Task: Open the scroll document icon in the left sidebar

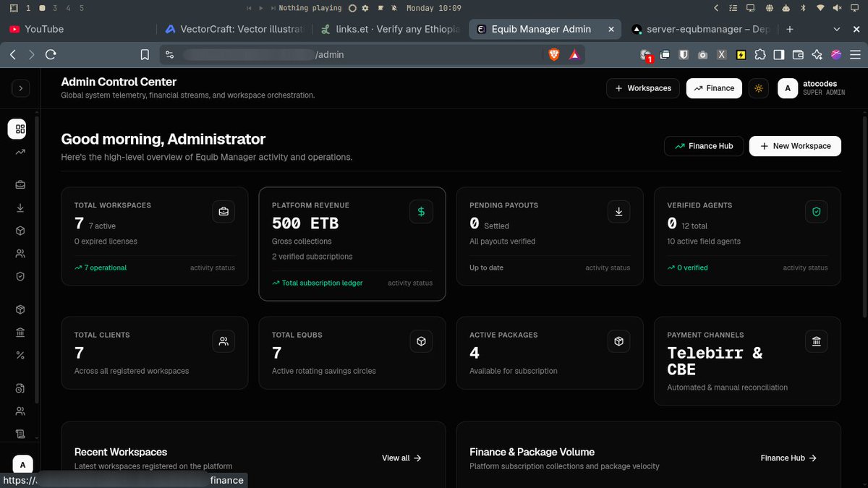Action: 20,434
